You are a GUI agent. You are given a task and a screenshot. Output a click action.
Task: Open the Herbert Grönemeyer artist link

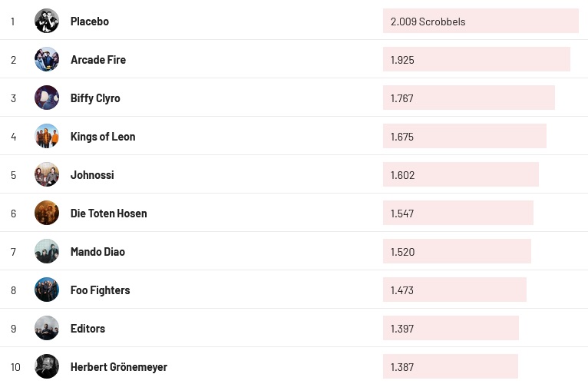pyautogui.click(x=118, y=367)
